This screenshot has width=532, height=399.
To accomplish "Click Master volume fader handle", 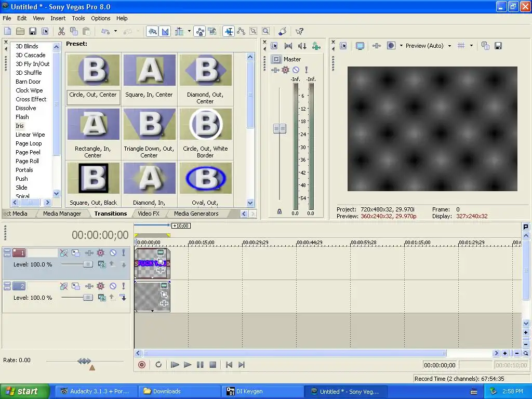I will 280,129.
